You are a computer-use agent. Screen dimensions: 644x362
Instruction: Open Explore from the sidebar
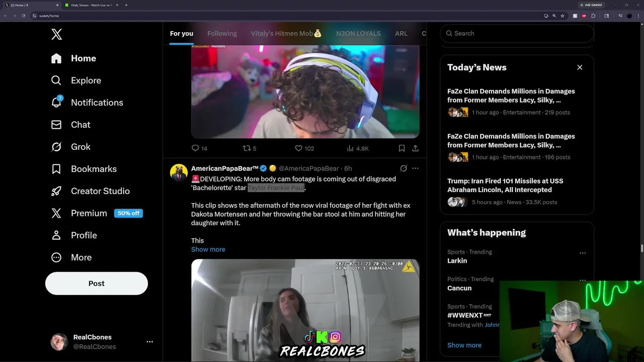76,80
